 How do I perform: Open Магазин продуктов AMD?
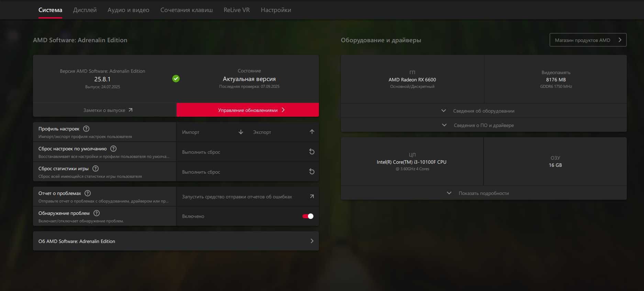click(588, 40)
